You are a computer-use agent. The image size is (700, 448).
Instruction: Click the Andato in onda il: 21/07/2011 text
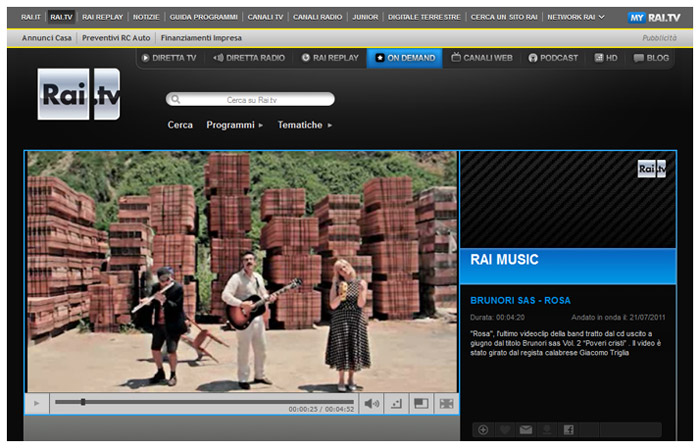[x=618, y=317]
